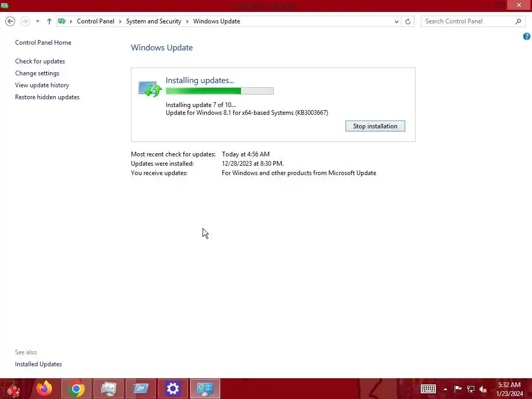Expand the chevron after Control Panel breadcrumb
The width and height of the screenshot is (532, 399).
pos(120,21)
